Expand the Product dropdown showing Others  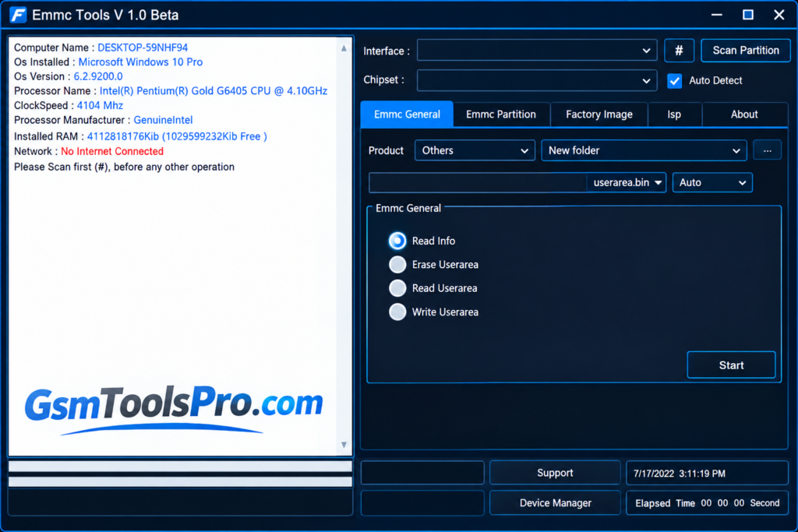pyautogui.click(x=475, y=150)
